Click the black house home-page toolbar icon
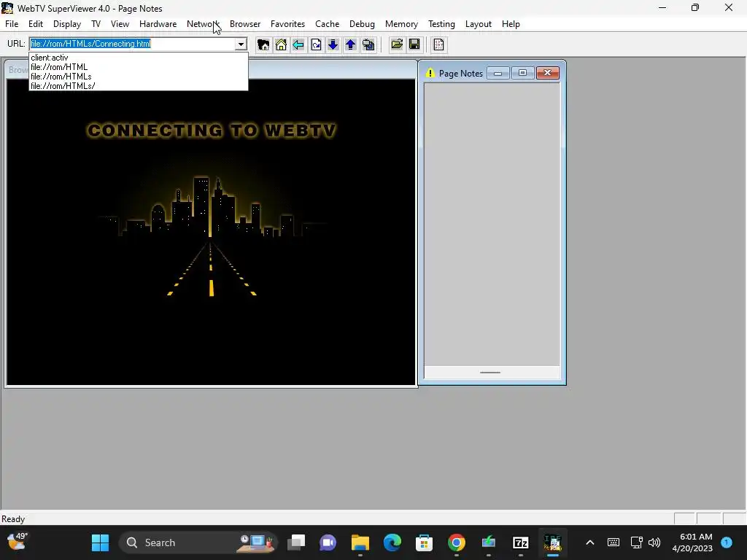Image resolution: width=747 pixels, height=560 pixels. (263, 44)
